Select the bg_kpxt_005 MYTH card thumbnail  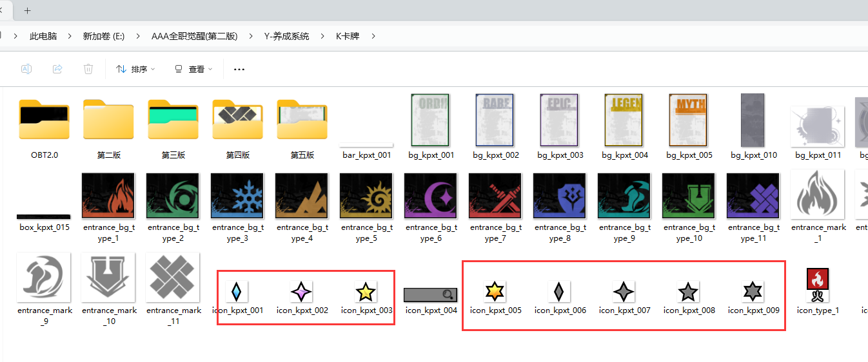click(689, 120)
